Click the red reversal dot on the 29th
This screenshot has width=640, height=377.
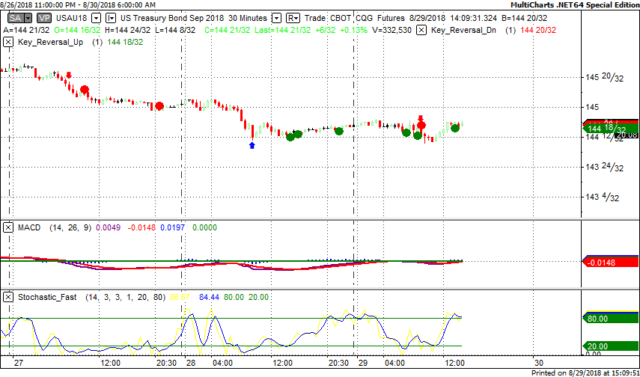click(x=422, y=125)
